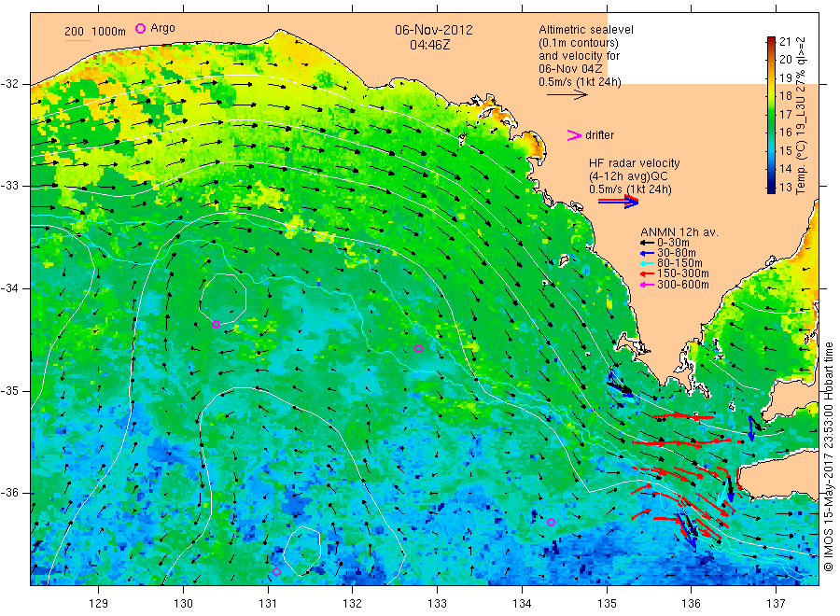The height and width of the screenshot is (616, 840).
Task: Click the 'Altimetric sealevel' legend heading
Action: [x=586, y=30]
